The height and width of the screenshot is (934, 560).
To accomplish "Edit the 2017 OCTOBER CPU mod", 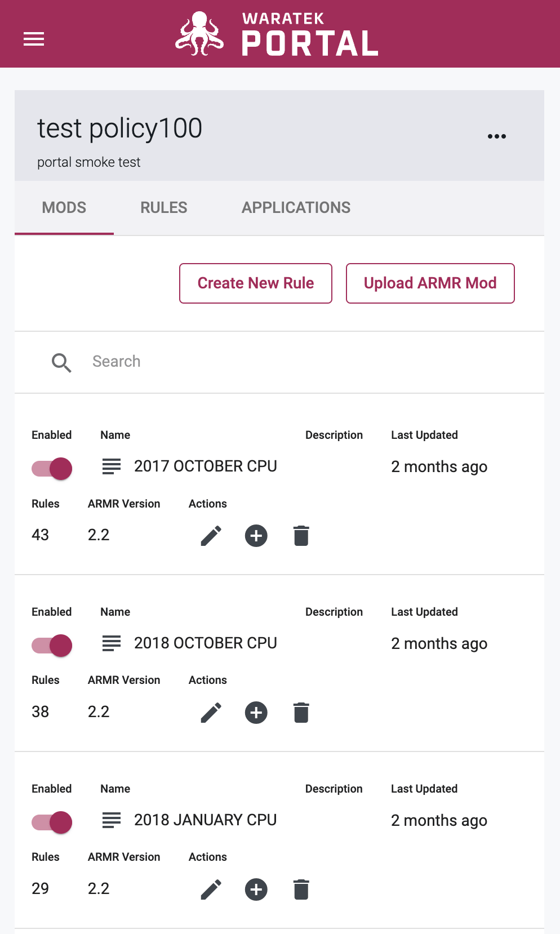I will (211, 536).
